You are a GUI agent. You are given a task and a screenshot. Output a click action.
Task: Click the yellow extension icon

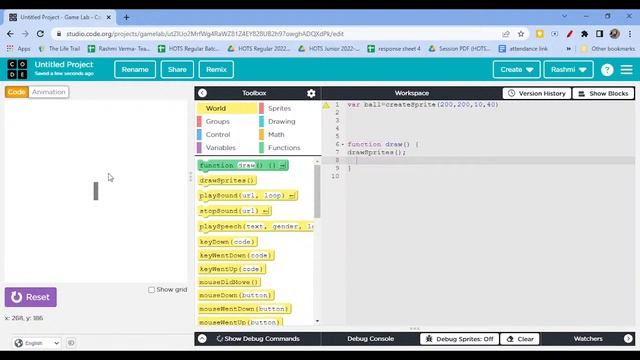(x=540, y=34)
